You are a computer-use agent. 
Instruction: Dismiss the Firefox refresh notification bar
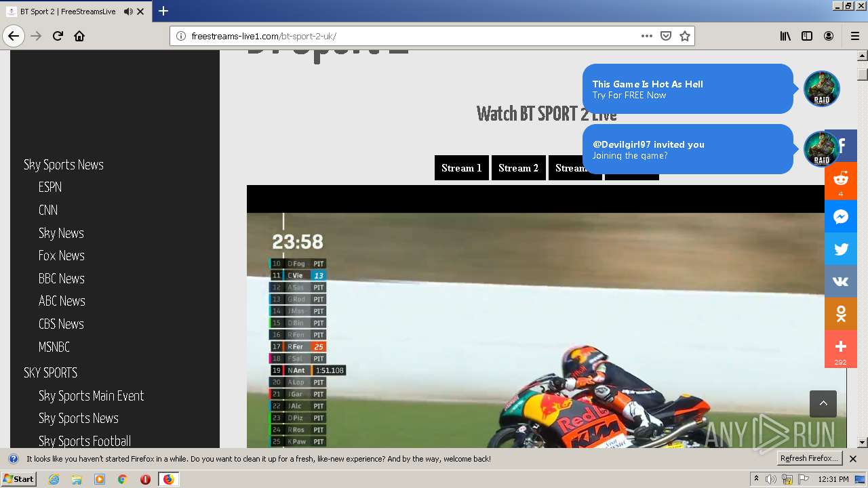tap(853, 459)
